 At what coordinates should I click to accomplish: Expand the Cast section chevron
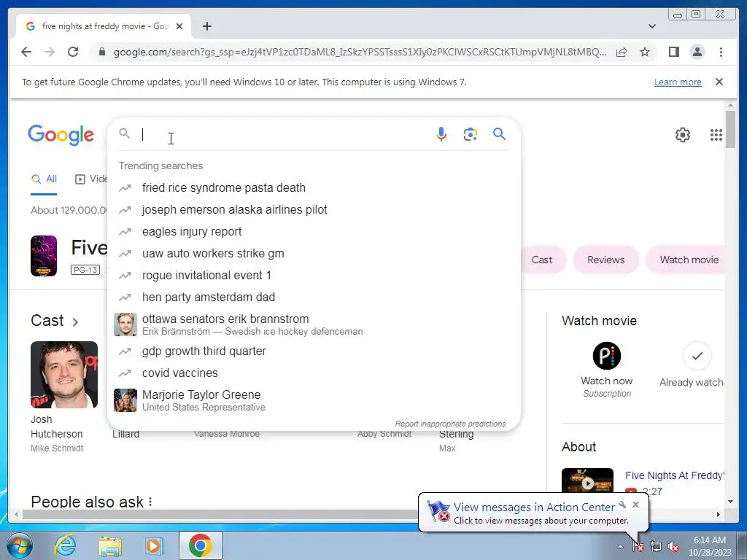[x=75, y=322]
